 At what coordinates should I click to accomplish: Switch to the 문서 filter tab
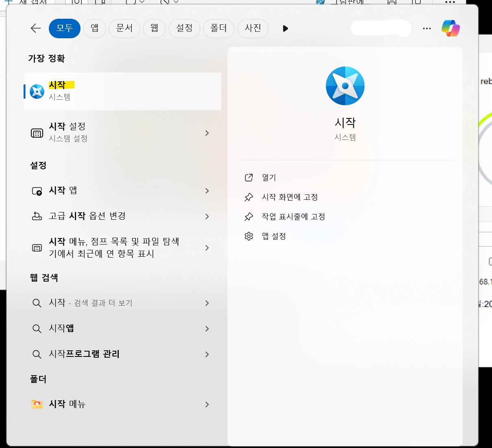point(124,28)
